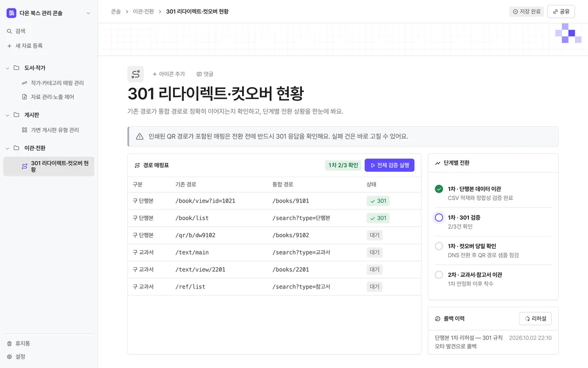Click the /qr/b/dw9102 path cell
The image size is (588, 368).
click(195, 235)
